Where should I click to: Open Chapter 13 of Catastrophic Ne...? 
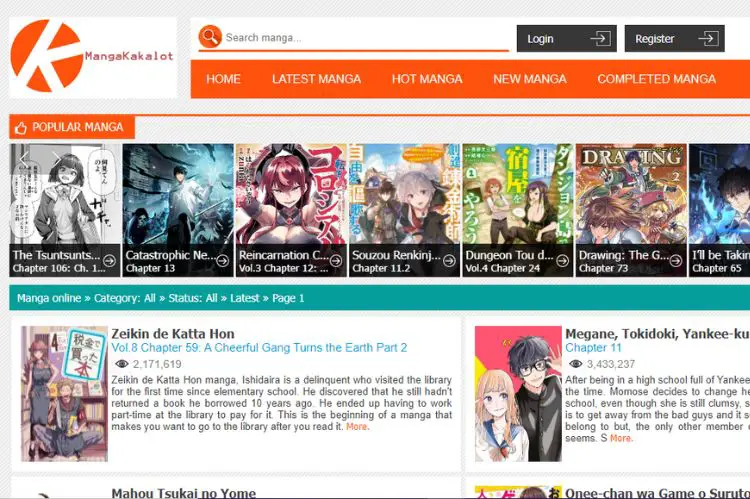150,269
